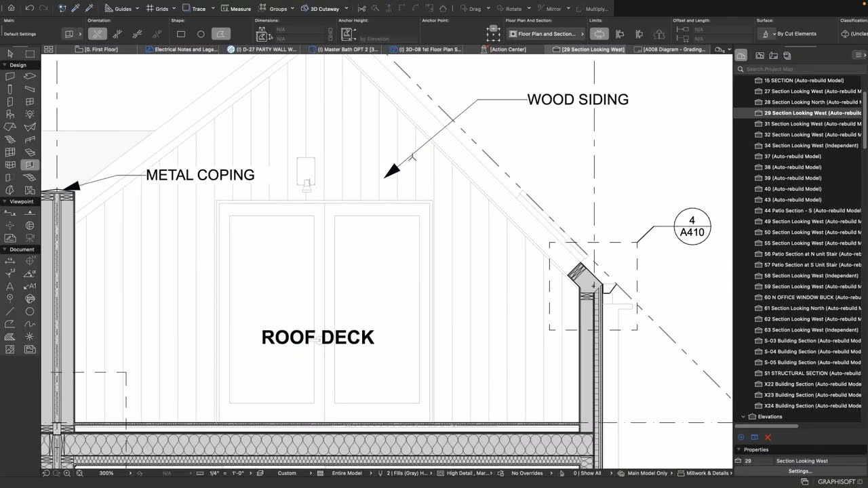Redo the last undone action

coord(43,8)
